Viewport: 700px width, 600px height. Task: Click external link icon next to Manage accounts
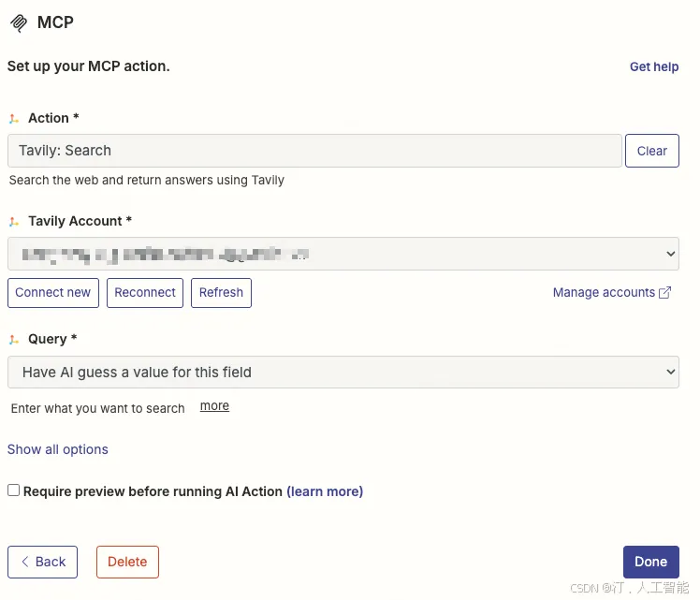point(665,293)
